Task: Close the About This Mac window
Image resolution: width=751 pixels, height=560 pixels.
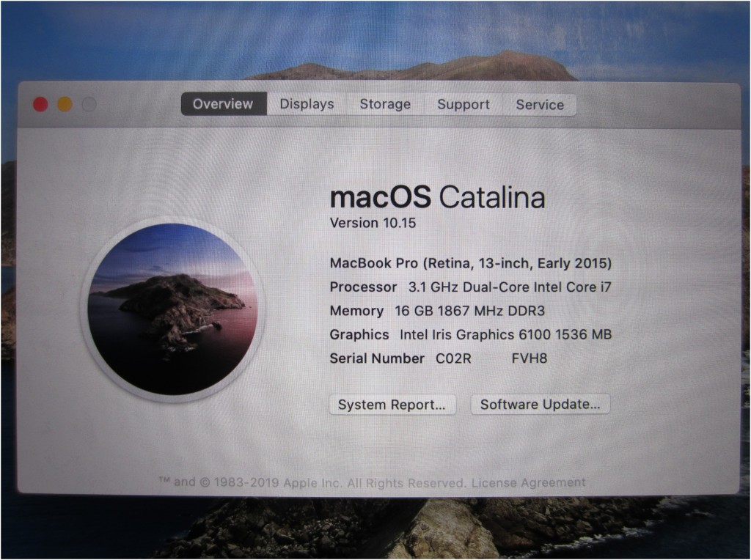Action: [41, 104]
